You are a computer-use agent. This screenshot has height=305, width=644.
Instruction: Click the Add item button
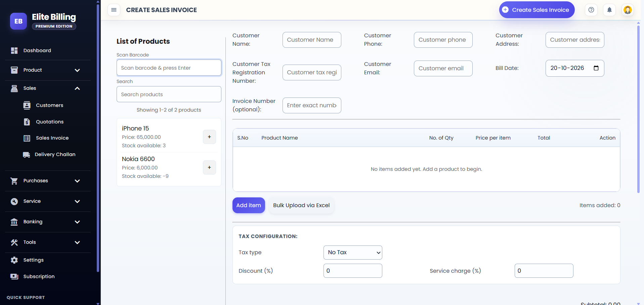pyautogui.click(x=249, y=205)
